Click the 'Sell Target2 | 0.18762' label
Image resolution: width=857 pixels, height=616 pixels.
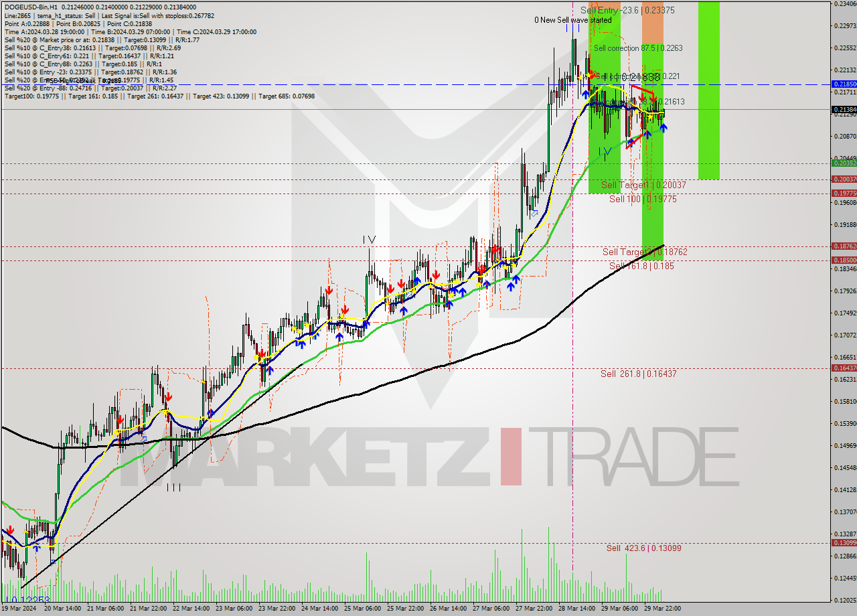click(x=645, y=252)
